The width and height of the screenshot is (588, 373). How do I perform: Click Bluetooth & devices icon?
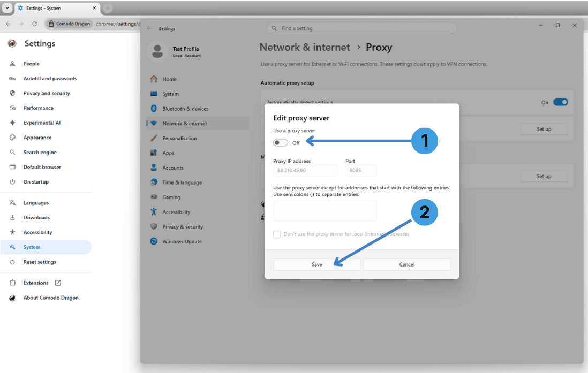(x=154, y=108)
